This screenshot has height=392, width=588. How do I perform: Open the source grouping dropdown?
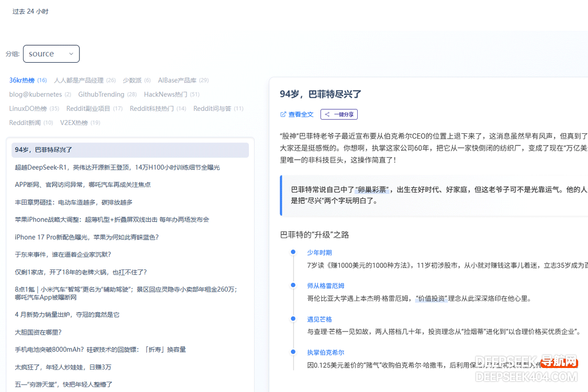coord(51,54)
